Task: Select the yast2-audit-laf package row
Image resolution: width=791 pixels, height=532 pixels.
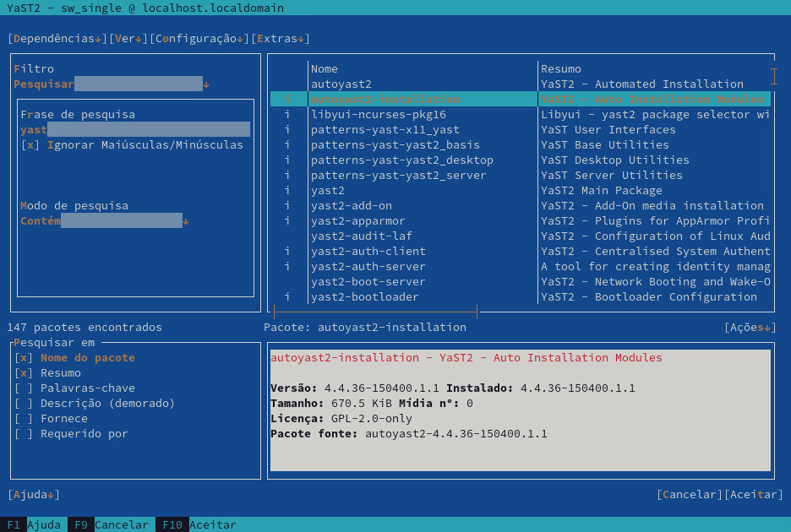Action: pos(520,236)
